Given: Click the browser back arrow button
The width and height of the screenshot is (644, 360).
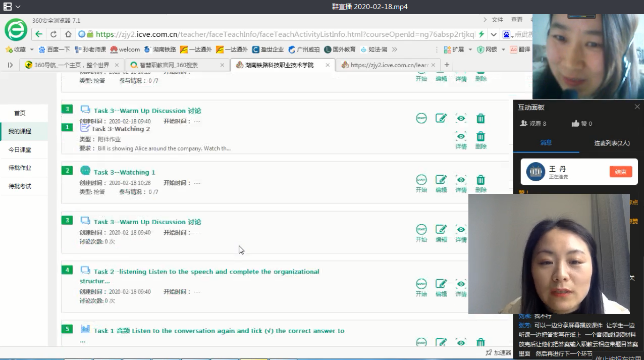Looking at the screenshot, I should [39, 34].
